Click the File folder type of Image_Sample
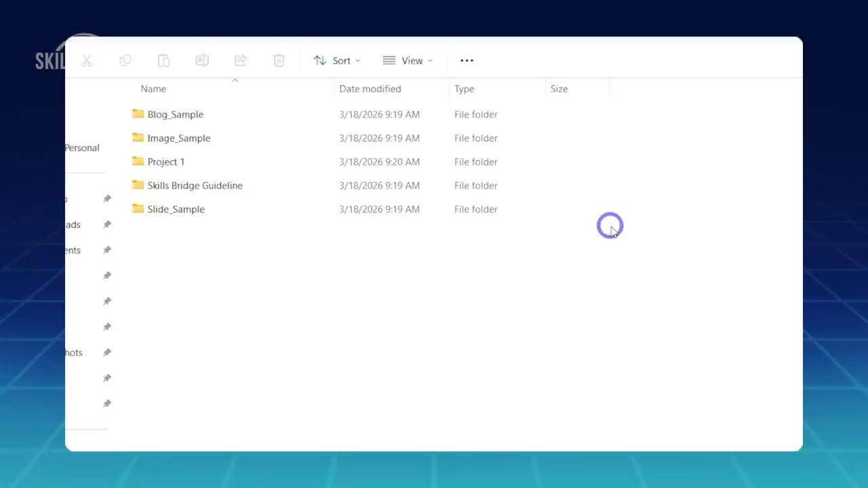Viewport: 868px width, 488px height. point(476,138)
